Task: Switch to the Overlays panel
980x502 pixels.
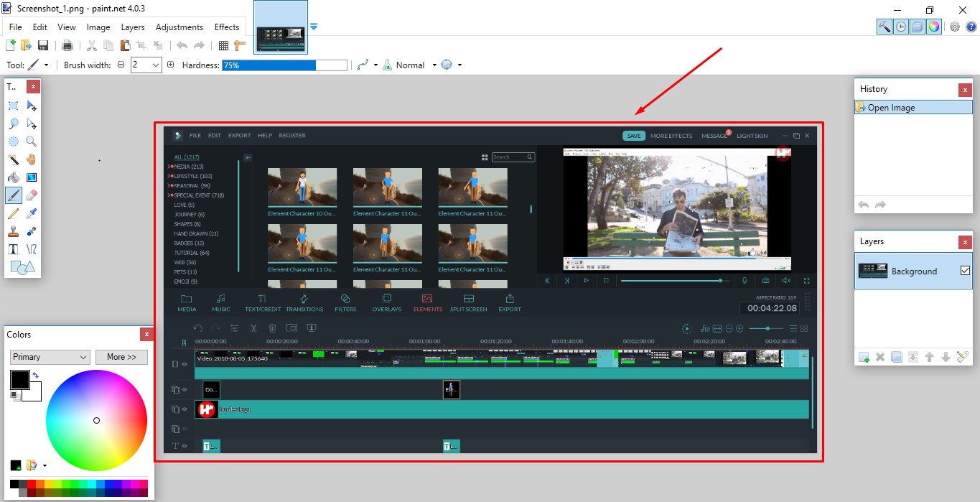Action: click(386, 301)
